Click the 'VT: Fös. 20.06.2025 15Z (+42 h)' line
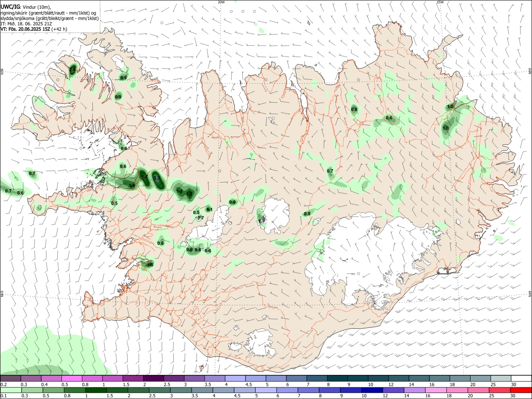Image resolution: width=532 pixels, height=399 pixels. 34,29
